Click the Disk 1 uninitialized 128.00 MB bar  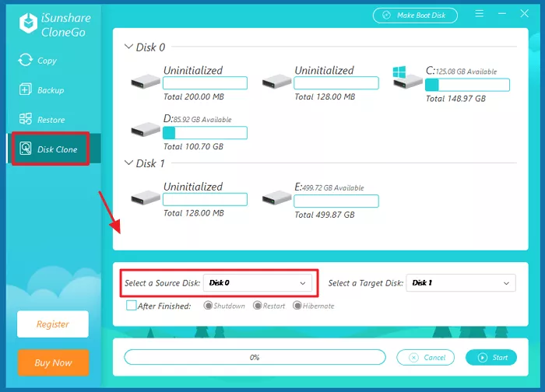click(x=205, y=199)
